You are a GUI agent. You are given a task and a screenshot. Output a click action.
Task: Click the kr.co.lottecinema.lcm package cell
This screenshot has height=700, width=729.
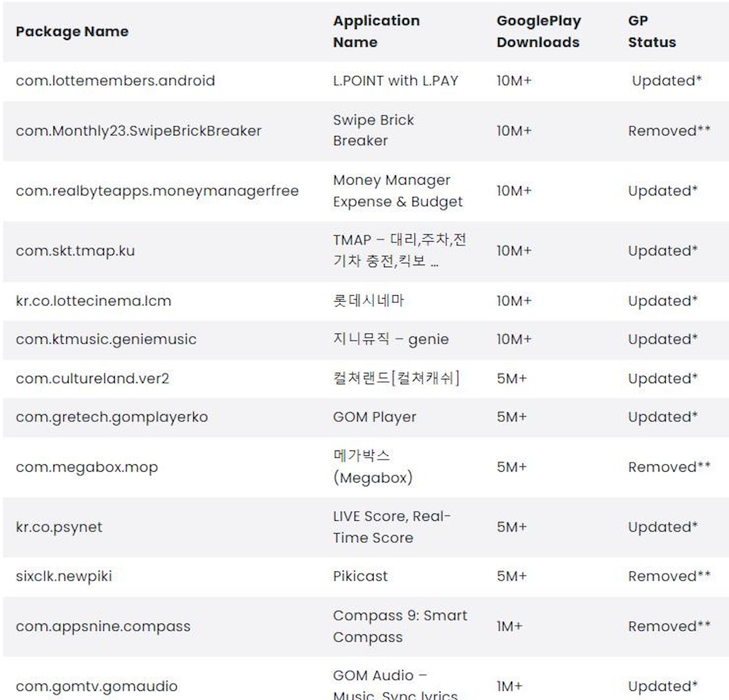pyautogui.click(x=94, y=301)
